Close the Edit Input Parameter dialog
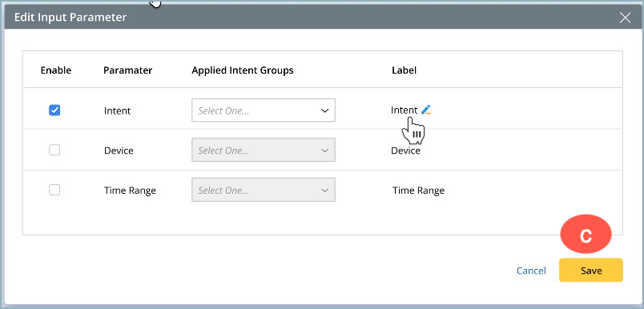This screenshot has width=644, height=309. (x=625, y=18)
